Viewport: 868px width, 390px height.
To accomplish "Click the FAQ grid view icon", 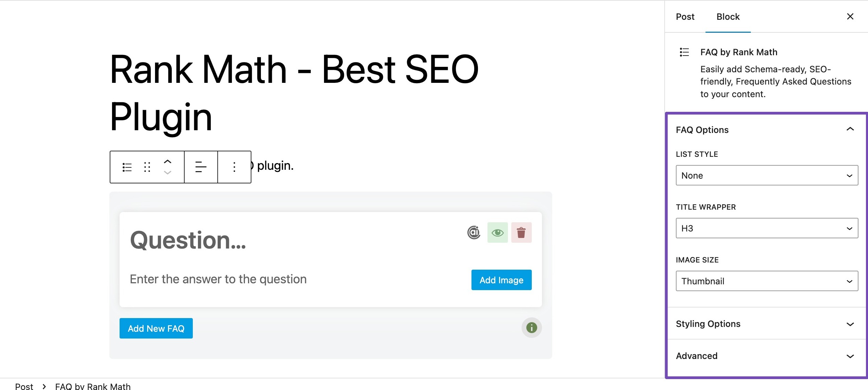I will coord(146,166).
